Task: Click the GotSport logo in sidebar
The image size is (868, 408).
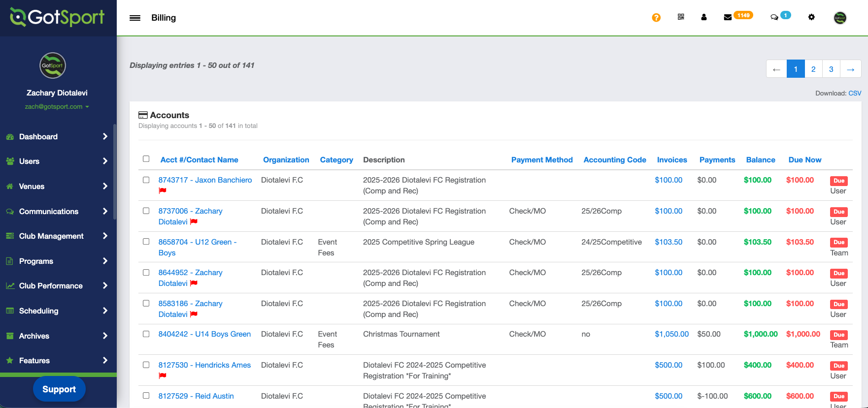Action: coord(58,18)
